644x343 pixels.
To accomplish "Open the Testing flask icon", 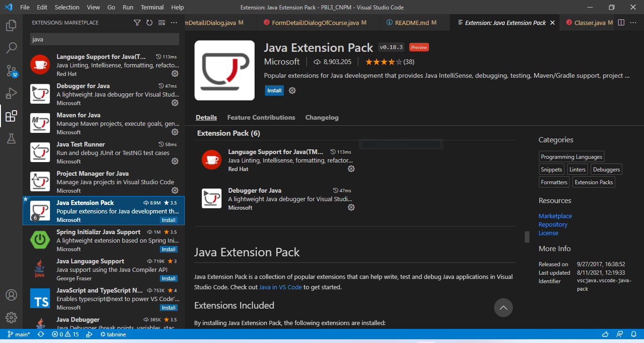I will 11,138.
